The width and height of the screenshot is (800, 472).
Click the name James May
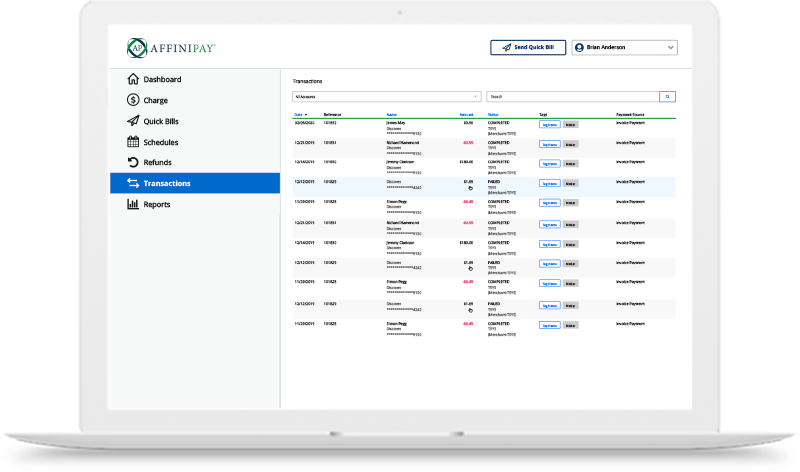click(396, 123)
